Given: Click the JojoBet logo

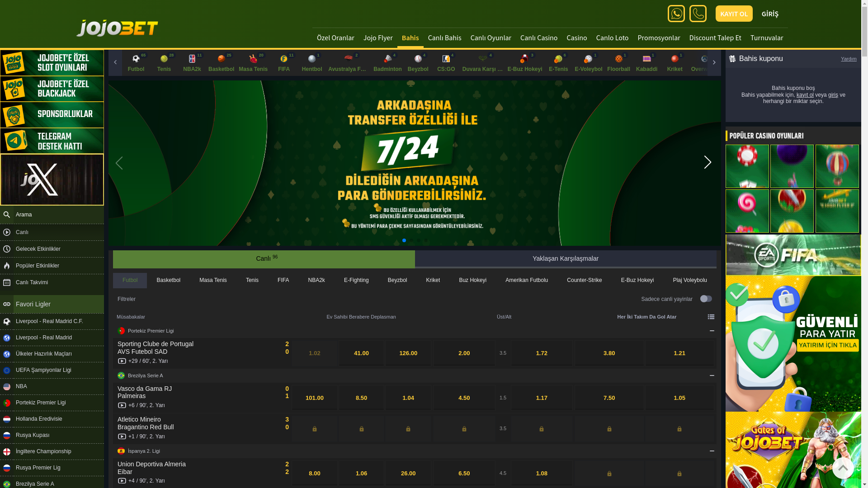Looking at the screenshot, I should click(117, 28).
